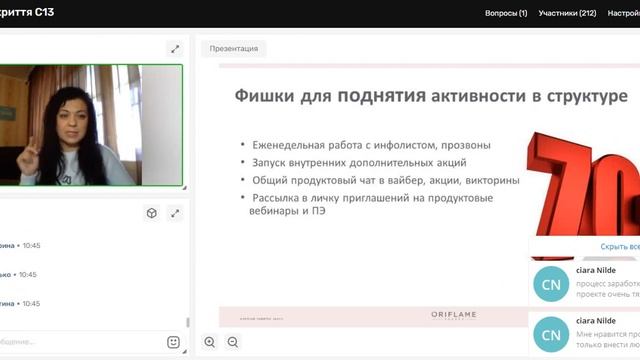The height and width of the screenshot is (360, 640).
Task: Open the Настройки menu in header
Action: click(x=624, y=13)
